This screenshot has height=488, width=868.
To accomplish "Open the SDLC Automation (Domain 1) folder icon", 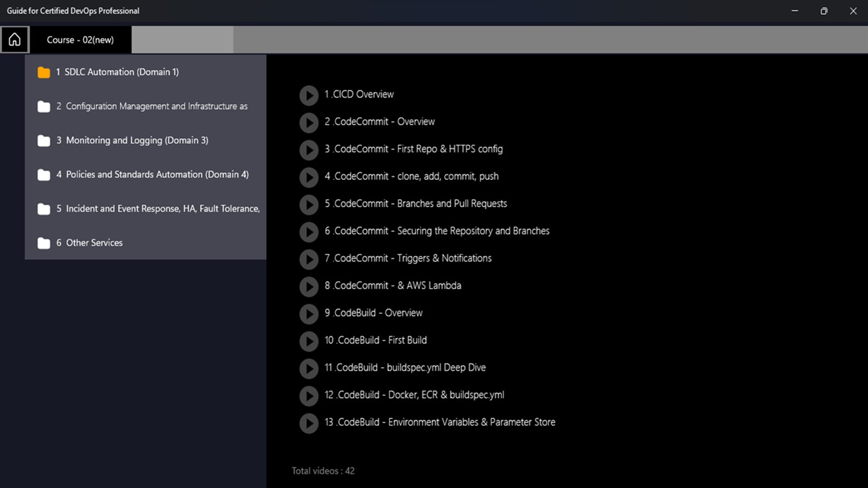I will click(x=43, y=72).
